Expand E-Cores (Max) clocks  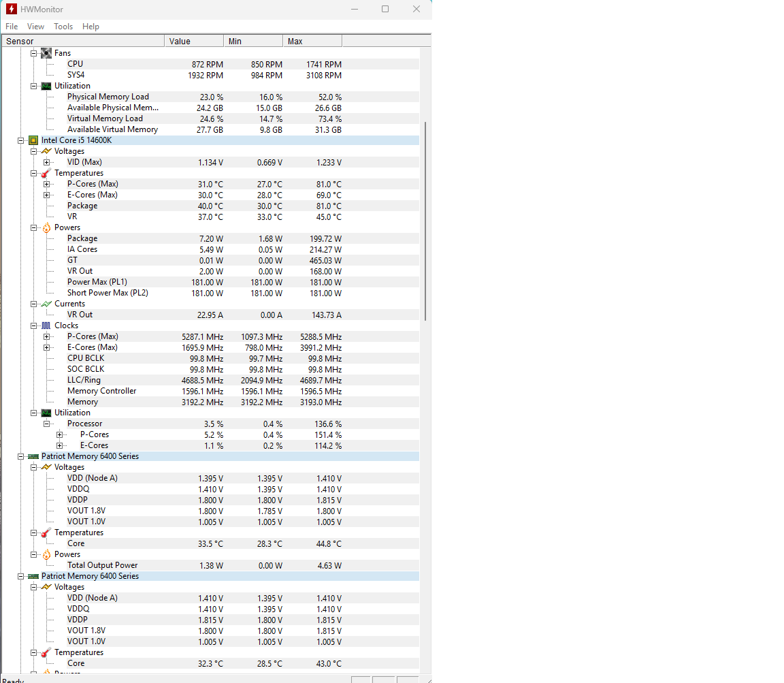[46, 348]
